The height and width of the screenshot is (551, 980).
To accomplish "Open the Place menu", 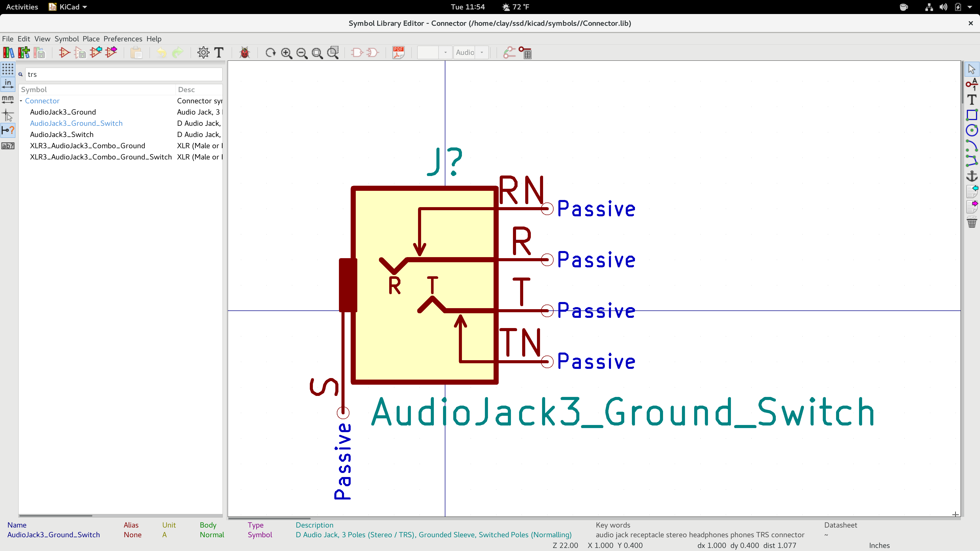I will (91, 39).
